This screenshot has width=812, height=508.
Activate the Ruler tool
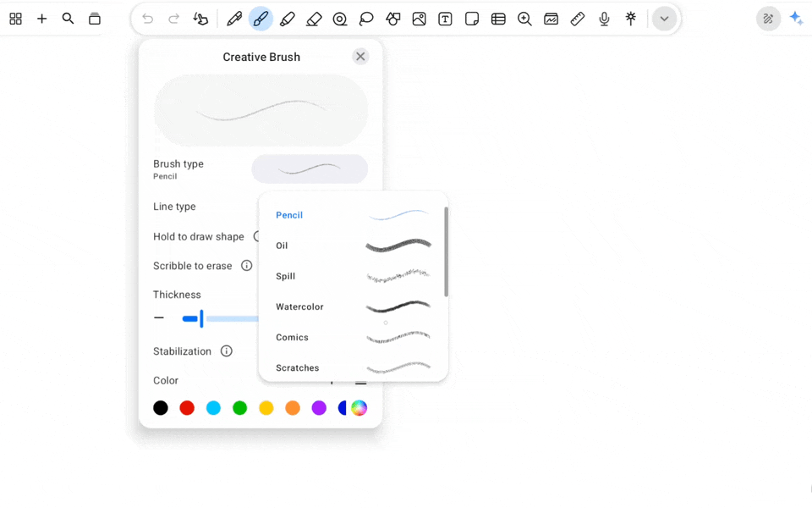click(x=578, y=19)
